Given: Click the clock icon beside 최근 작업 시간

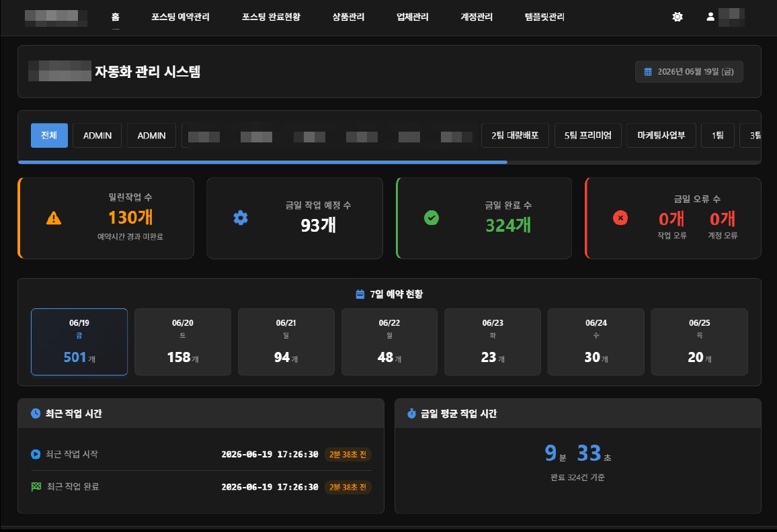Looking at the screenshot, I should click(x=35, y=413).
